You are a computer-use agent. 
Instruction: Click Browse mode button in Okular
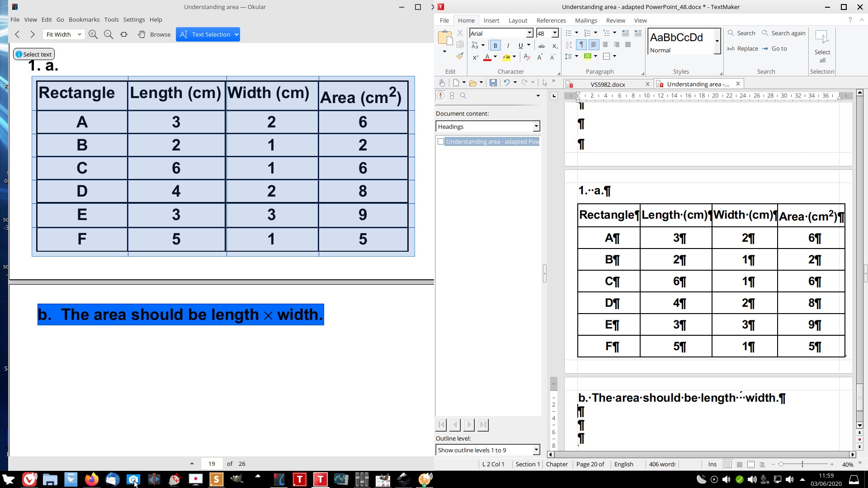[x=154, y=34]
